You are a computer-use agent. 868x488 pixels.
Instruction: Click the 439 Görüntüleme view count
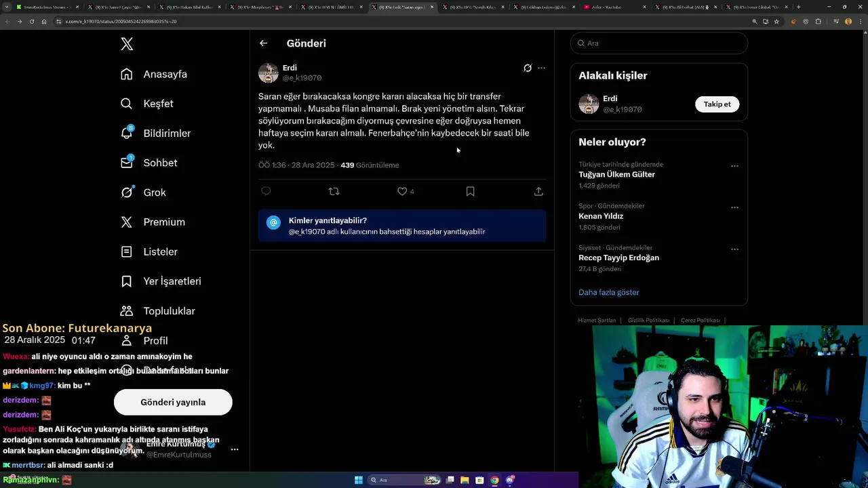point(370,165)
